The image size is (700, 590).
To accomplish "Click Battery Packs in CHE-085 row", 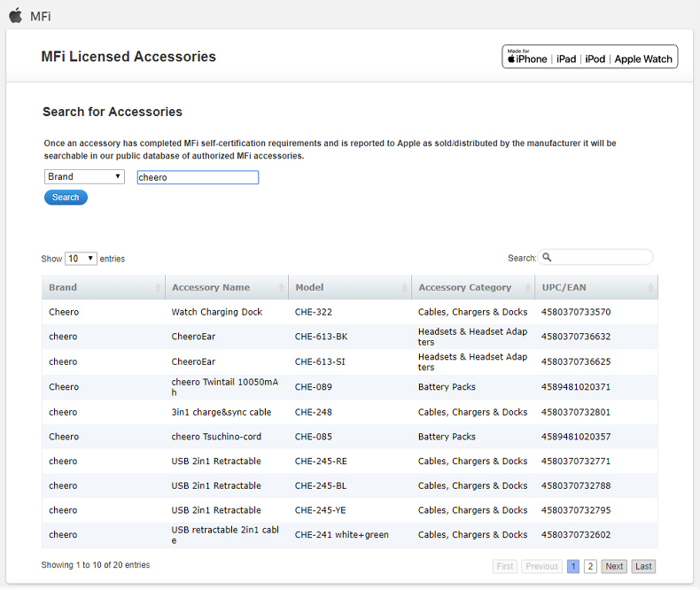I will coord(447,437).
